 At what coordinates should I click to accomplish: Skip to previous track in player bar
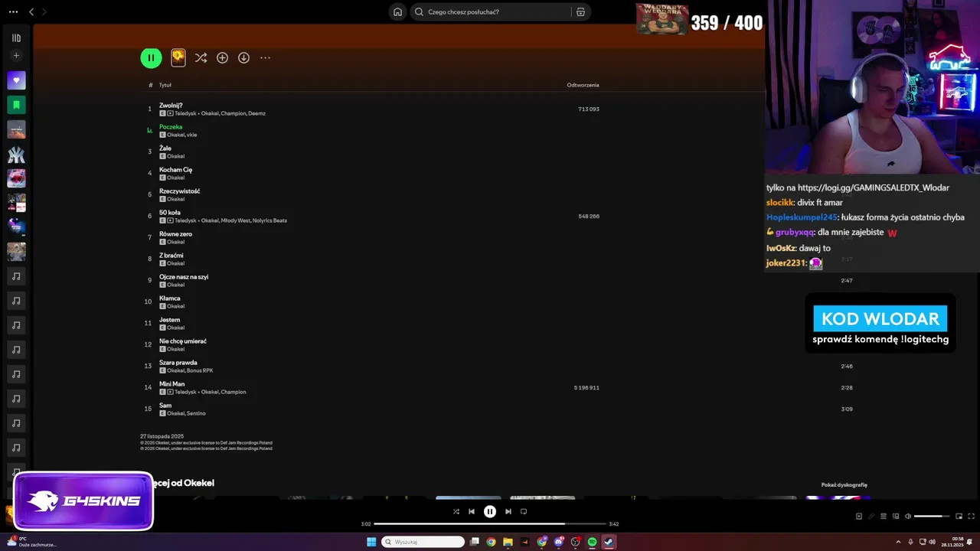coord(472,511)
